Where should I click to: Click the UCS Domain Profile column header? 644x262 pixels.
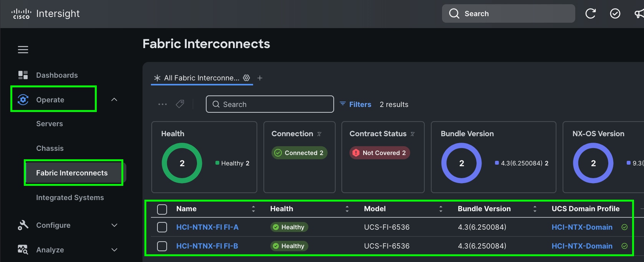tap(586, 209)
